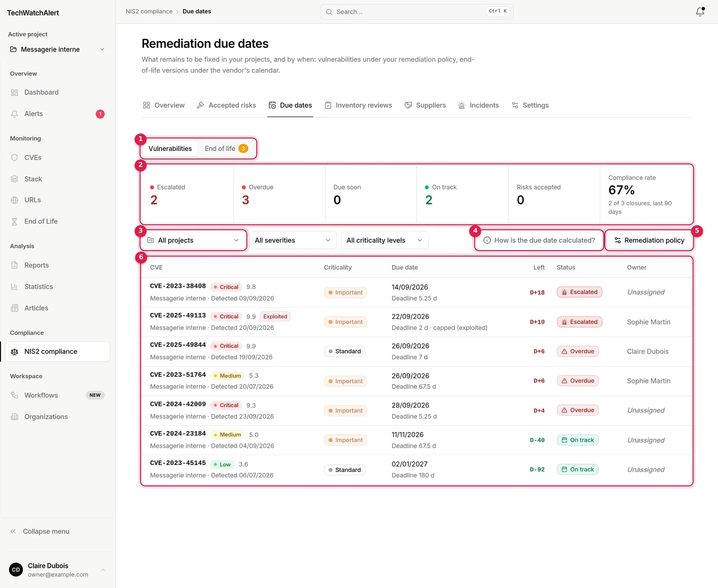Focus the Search input field
Screen dimensions: 718x588
coord(417,12)
